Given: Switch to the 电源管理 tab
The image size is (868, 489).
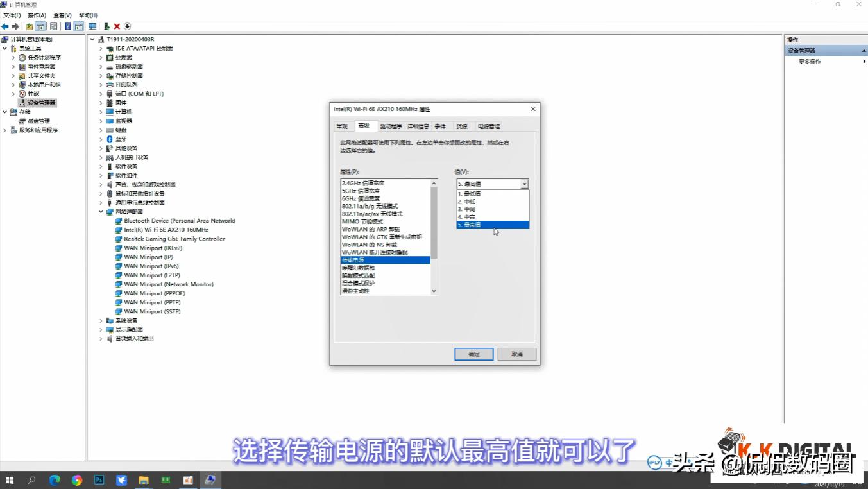Looking at the screenshot, I should (x=489, y=126).
